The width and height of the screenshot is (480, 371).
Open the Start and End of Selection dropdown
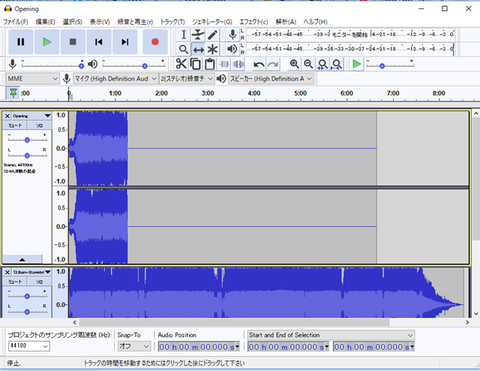coord(331,335)
